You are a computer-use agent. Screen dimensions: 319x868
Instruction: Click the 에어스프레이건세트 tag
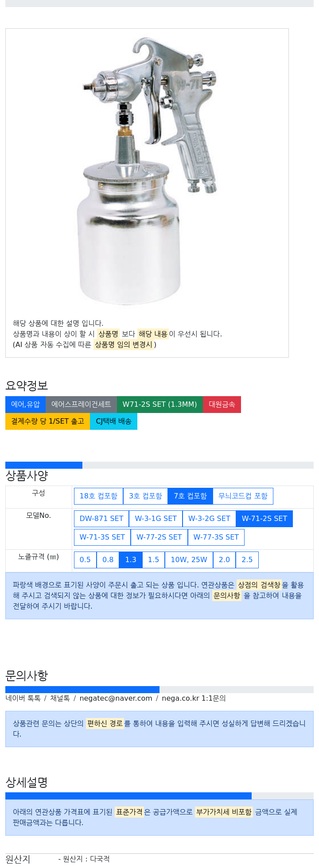tap(81, 404)
